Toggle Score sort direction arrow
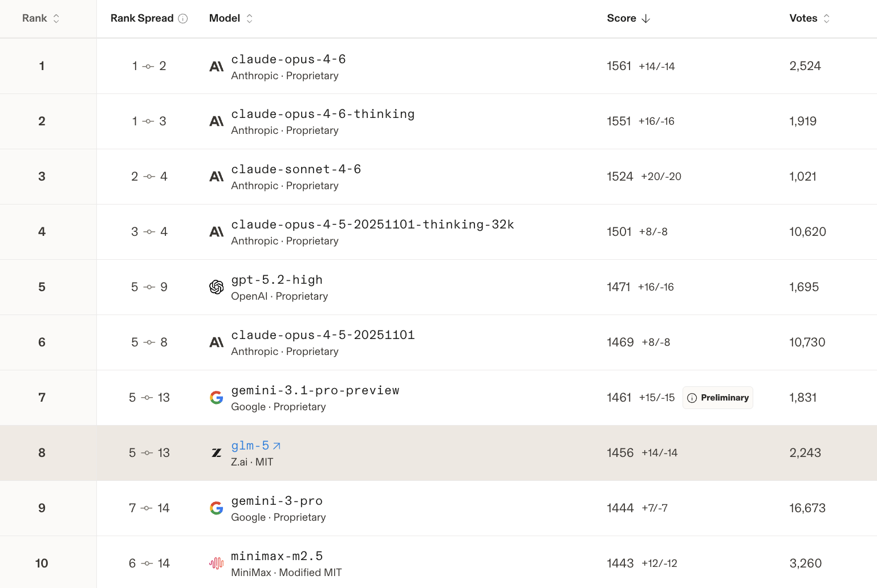Image resolution: width=877 pixels, height=588 pixels. (645, 19)
